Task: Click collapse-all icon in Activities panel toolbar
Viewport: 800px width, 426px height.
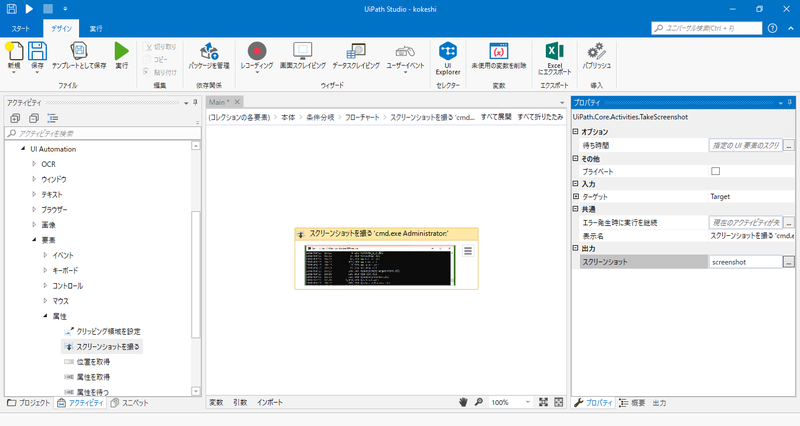Action: [x=34, y=118]
